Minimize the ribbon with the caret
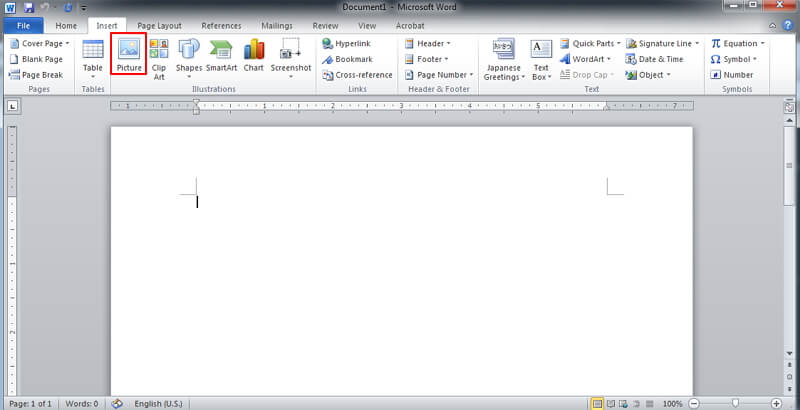This screenshot has height=410, width=800. click(773, 25)
